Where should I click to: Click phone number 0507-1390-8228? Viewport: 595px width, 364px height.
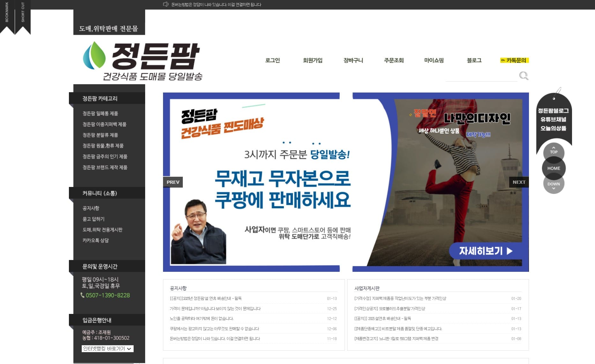(108, 295)
